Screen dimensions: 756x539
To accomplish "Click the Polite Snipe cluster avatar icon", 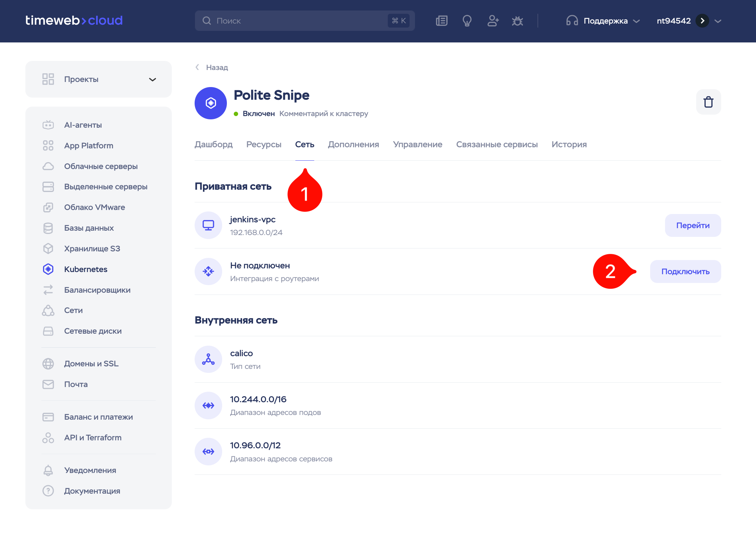I will tap(211, 103).
